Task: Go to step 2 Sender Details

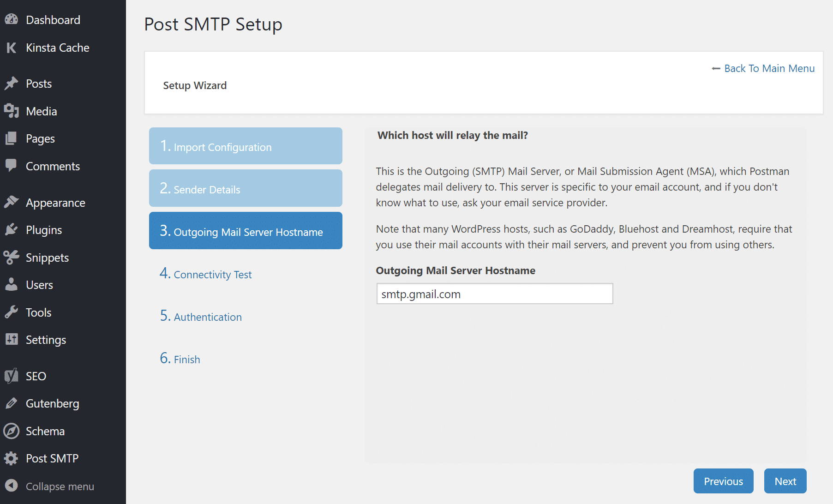Action: coord(246,189)
